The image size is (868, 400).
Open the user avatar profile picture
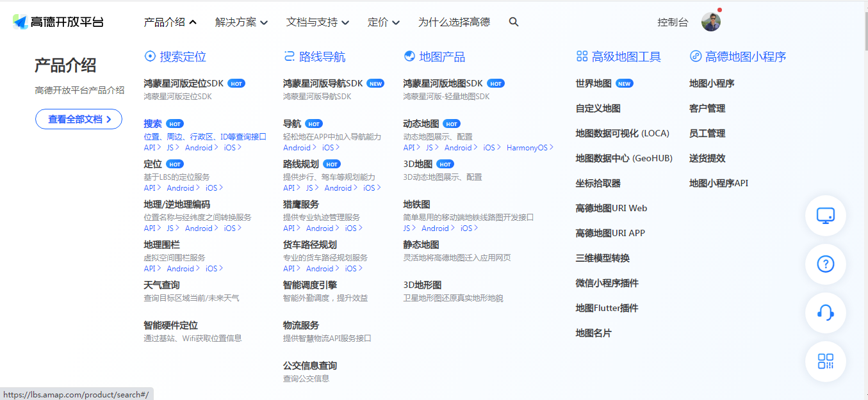(711, 22)
